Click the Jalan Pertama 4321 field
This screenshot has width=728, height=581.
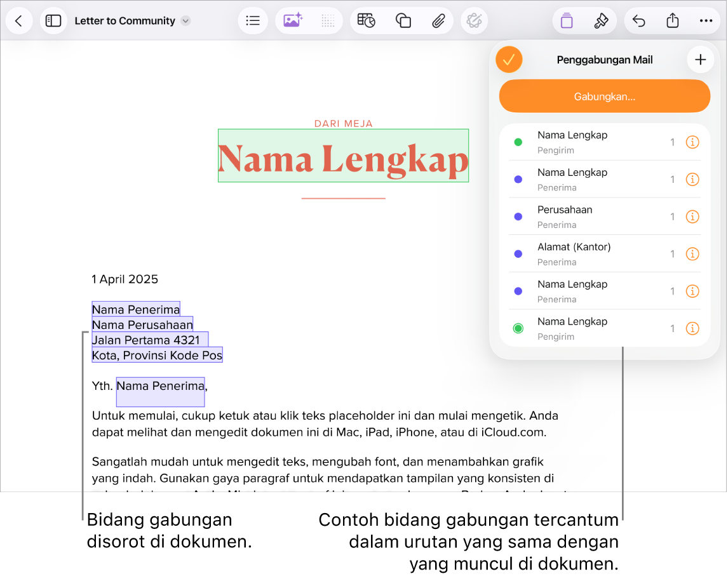coord(150,340)
